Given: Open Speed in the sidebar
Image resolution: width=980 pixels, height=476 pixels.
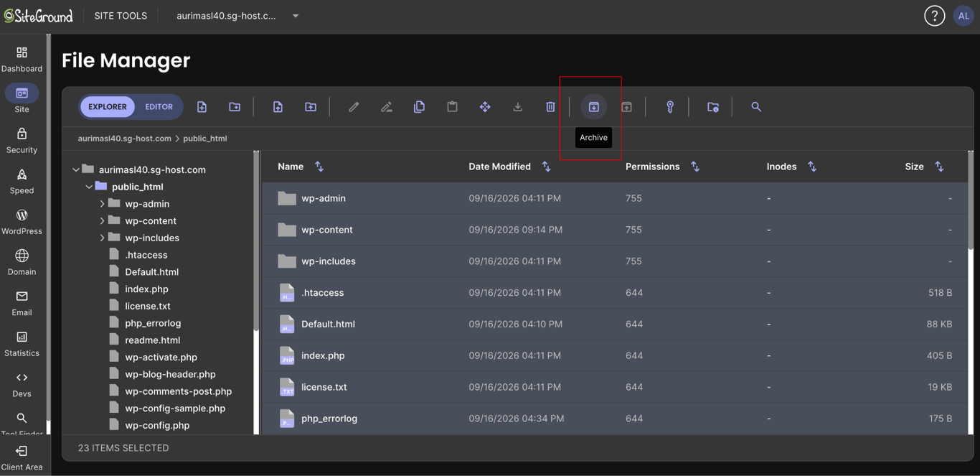Looking at the screenshot, I should tap(22, 182).
